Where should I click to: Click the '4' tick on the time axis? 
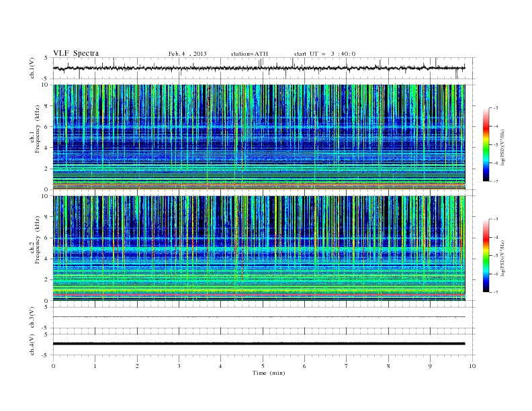[x=221, y=366]
